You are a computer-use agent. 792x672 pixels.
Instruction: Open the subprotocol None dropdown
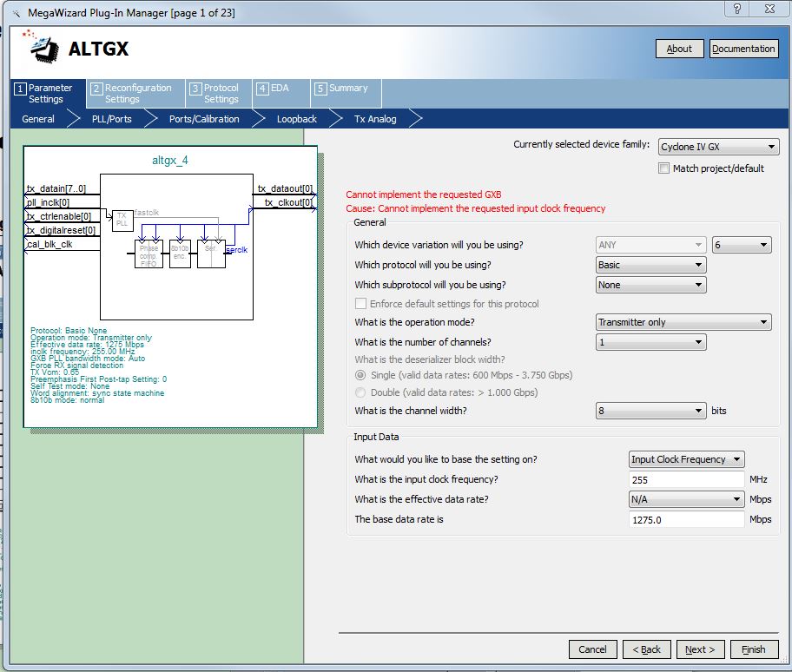[x=650, y=285]
